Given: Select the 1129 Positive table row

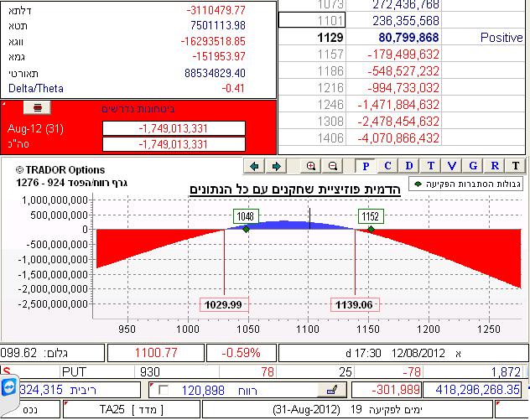Looking at the screenshot, I should pos(403,39).
